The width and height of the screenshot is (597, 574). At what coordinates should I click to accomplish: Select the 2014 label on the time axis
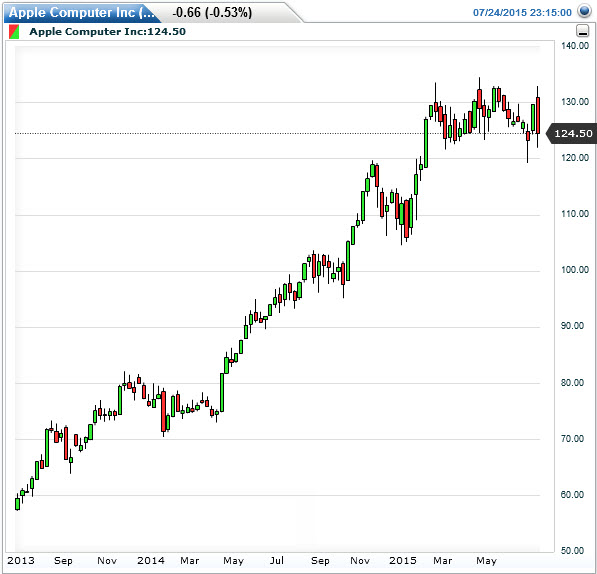tap(151, 560)
